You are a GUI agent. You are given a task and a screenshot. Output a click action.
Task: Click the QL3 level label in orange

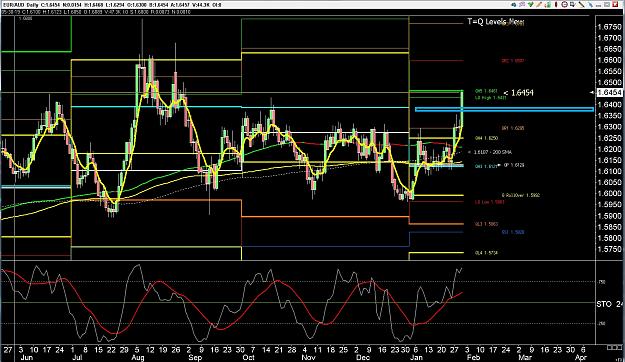coord(486,224)
